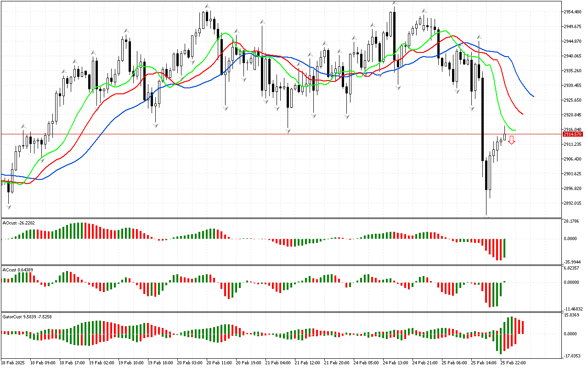Pick the 2920.845 price level label
Screen dimensions: 588x368
573,115
